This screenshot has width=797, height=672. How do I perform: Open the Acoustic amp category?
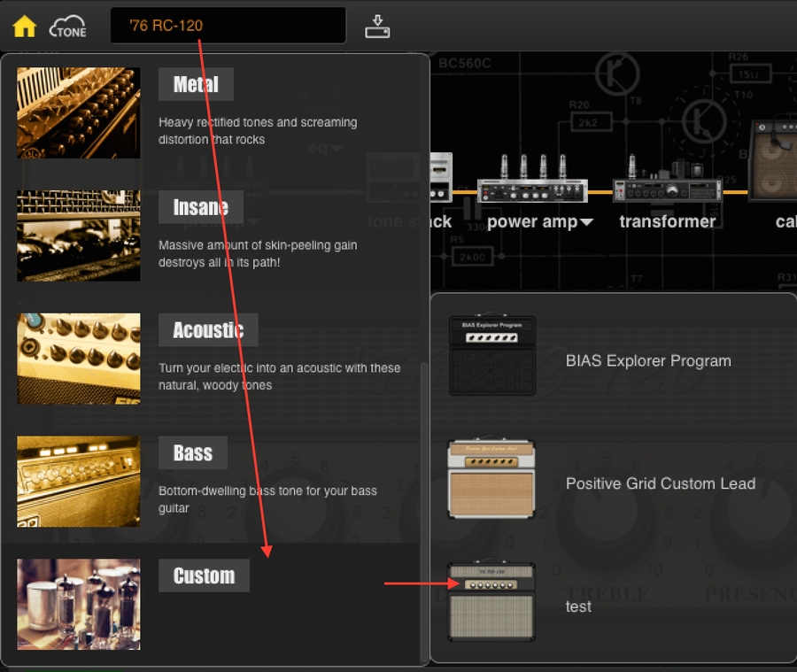pos(208,330)
